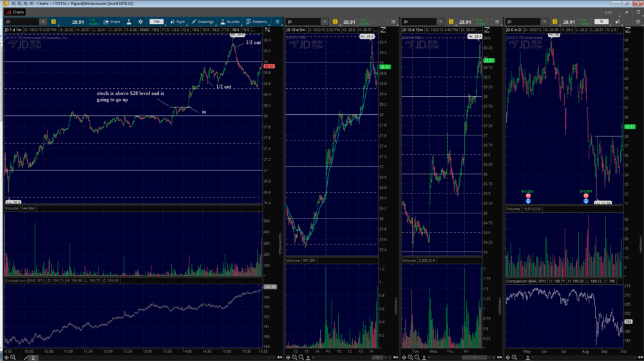The width and height of the screenshot is (644, 361).
Task: Open the top-right window list menu icon
Action: point(638,12)
